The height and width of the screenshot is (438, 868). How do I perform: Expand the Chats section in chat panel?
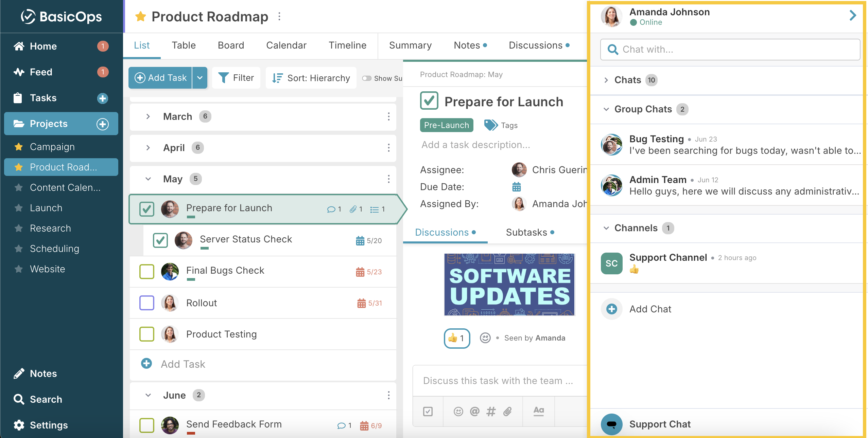(606, 80)
